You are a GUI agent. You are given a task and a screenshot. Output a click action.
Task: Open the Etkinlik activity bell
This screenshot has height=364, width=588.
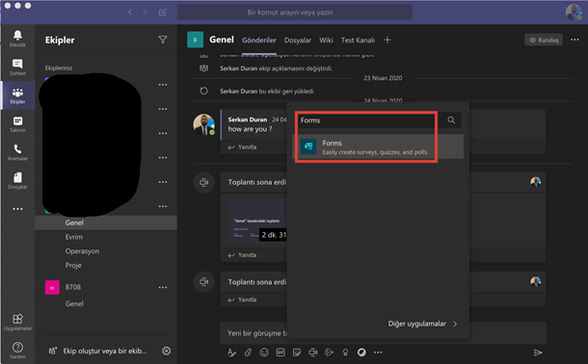click(x=17, y=39)
